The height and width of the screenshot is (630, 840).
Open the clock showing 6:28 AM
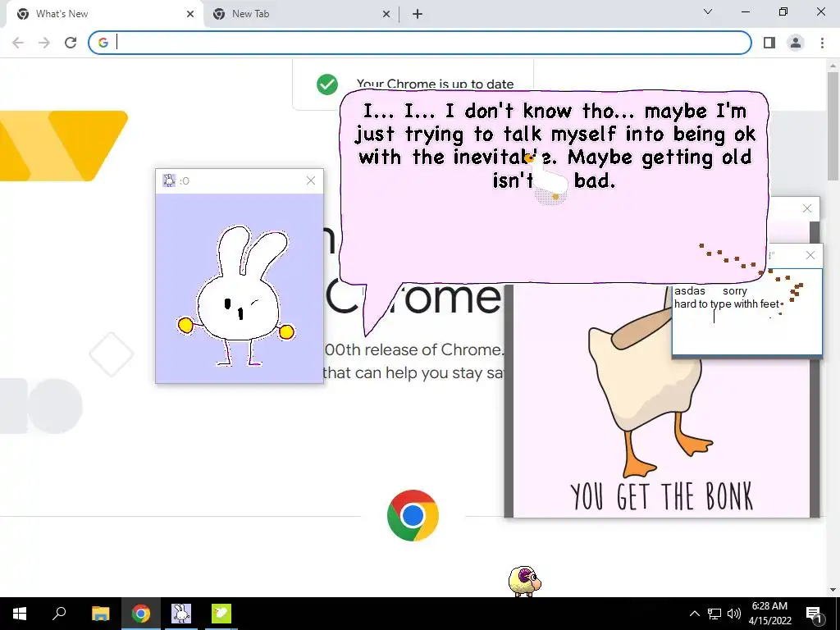(x=769, y=614)
